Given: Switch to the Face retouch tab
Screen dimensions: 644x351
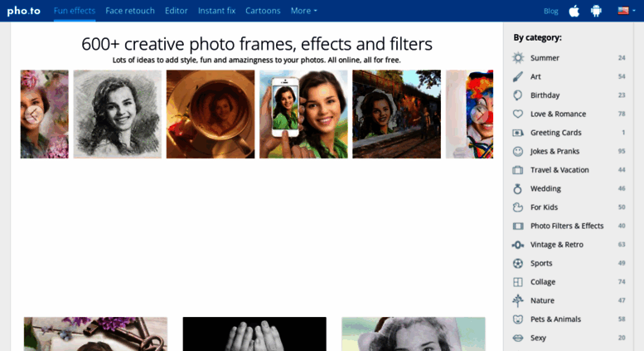Looking at the screenshot, I should 130,11.
